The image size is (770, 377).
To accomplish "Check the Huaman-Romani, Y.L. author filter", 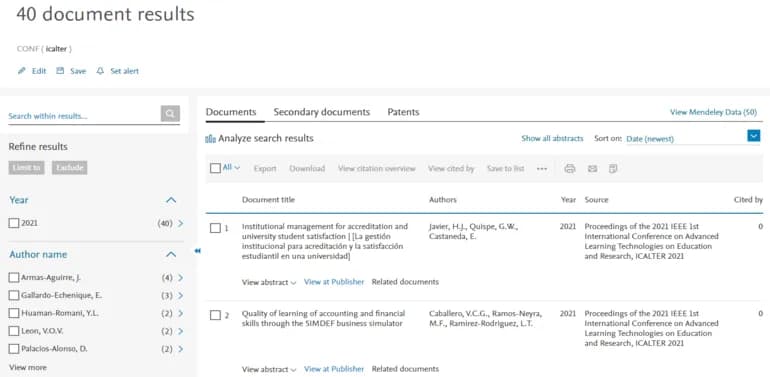I will coord(14,313).
